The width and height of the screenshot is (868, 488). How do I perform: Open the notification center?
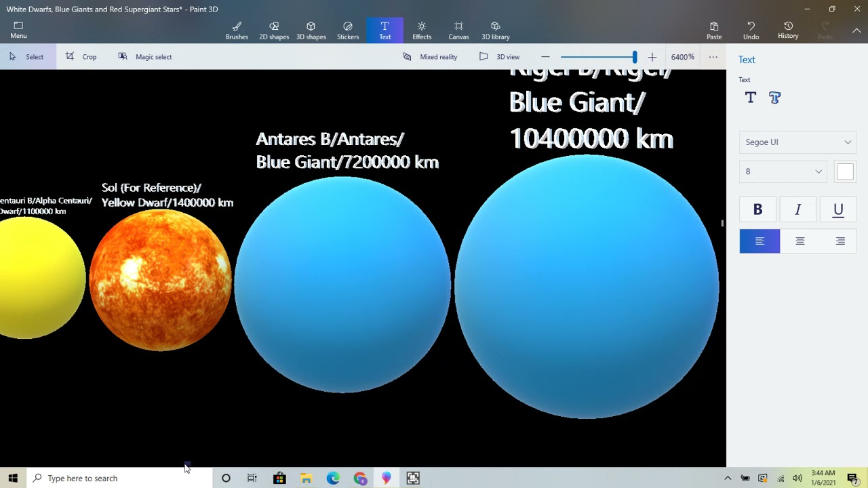tap(852, 478)
